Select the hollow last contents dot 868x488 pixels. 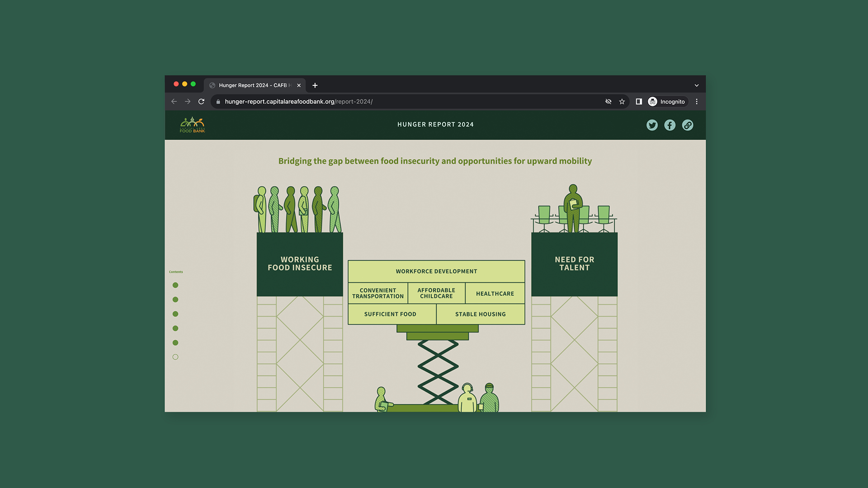click(175, 357)
